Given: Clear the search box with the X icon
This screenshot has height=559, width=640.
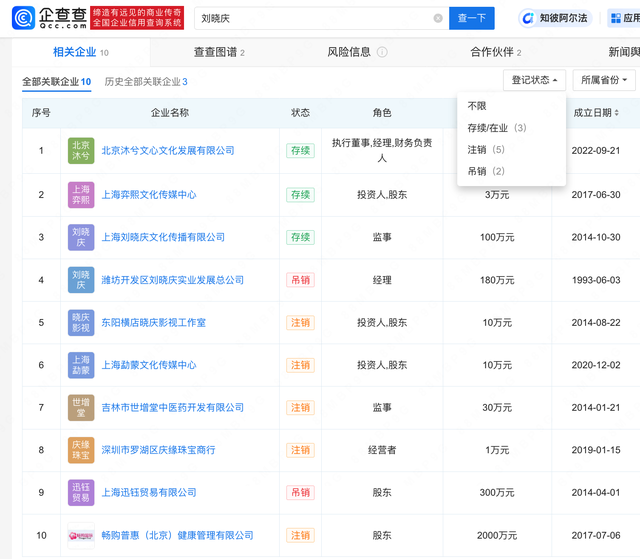Looking at the screenshot, I should click(438, 18).
